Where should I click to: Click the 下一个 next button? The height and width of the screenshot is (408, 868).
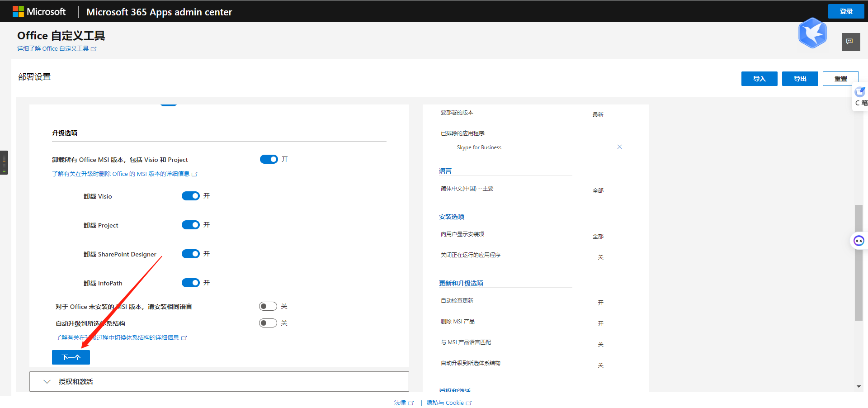(x=71, y=357)
